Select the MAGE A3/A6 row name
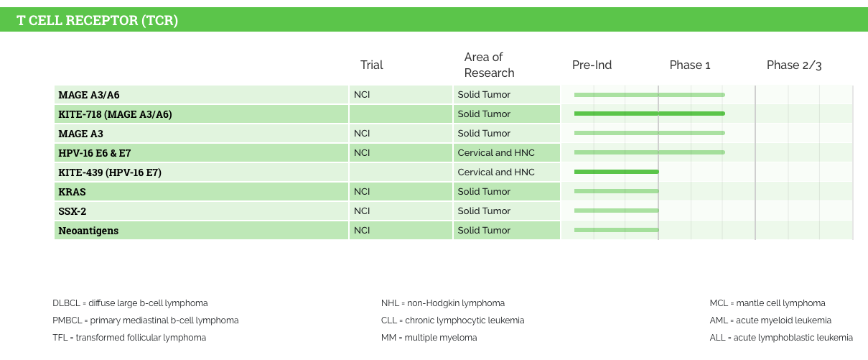Viewport: 868px width, 360px height. (x=89, y=95)
